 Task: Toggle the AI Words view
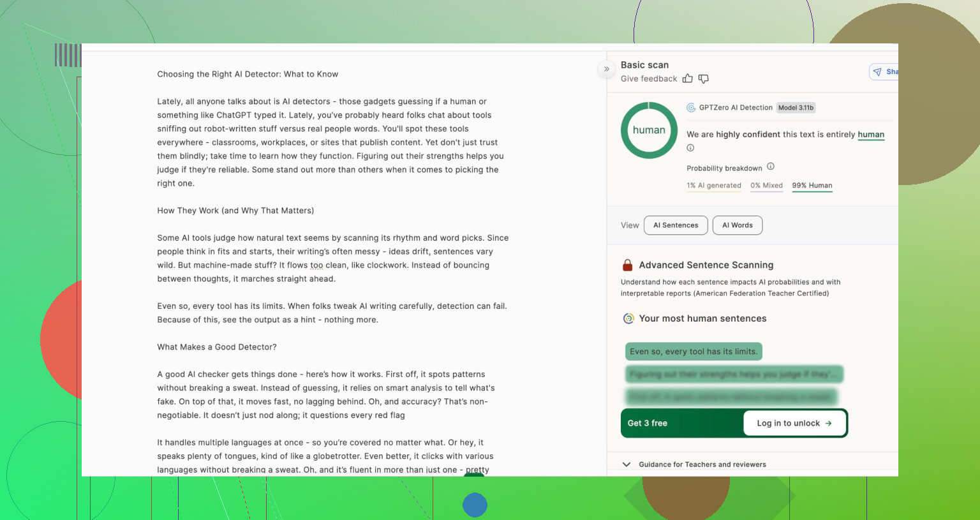[737, 225]
